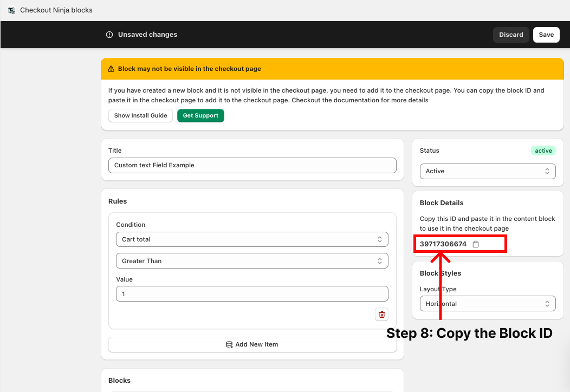The width and height of the screenshot is (570, 392).
Task: Save the block changes
Action: click(546, 35)
